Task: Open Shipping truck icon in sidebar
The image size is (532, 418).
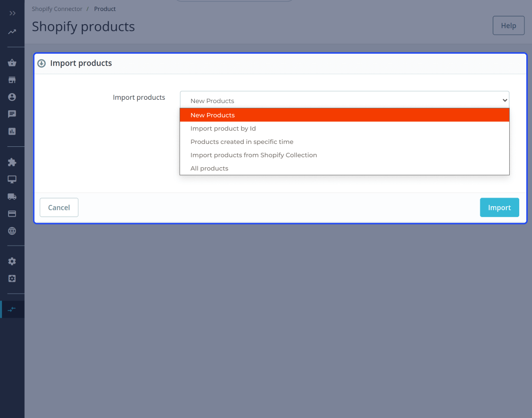Action: pos(12,197)
